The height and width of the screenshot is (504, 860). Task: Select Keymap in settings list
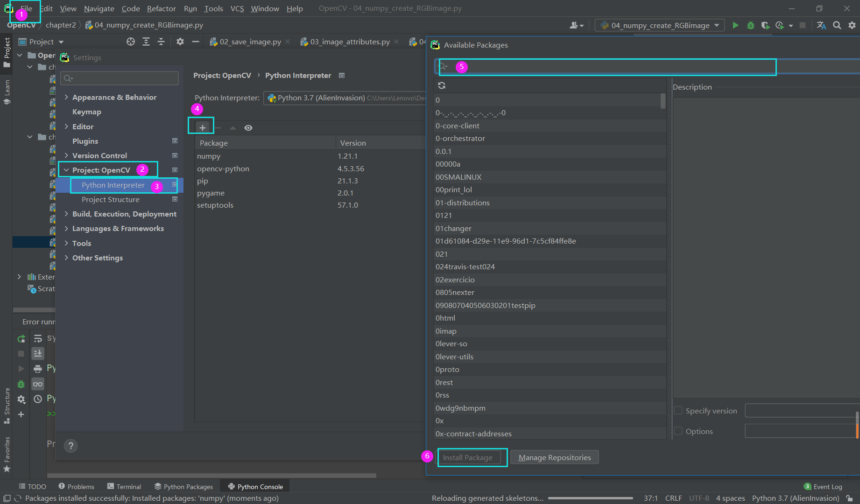(x=86, y=112)
